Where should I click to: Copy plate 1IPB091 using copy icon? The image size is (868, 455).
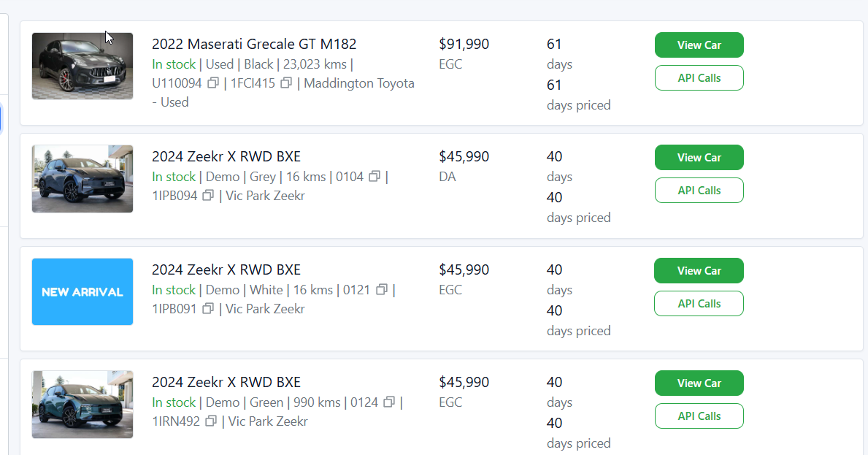click(208, 309)
